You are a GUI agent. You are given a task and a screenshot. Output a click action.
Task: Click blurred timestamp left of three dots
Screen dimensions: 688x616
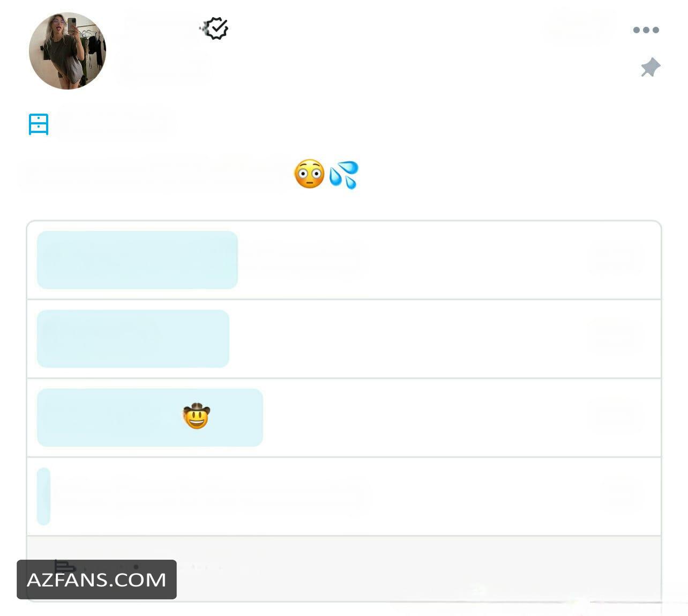pos(581,28)
